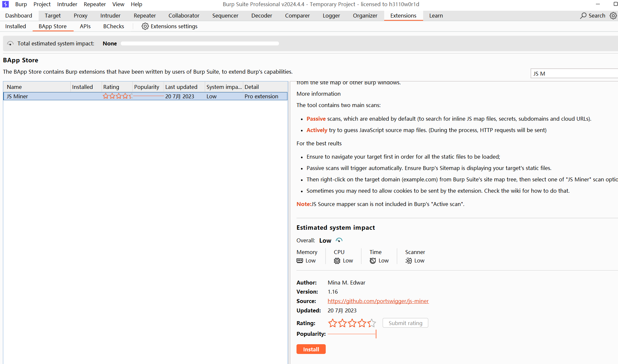Open the Project menu
The image size is (618, 364).
[42, 4]
